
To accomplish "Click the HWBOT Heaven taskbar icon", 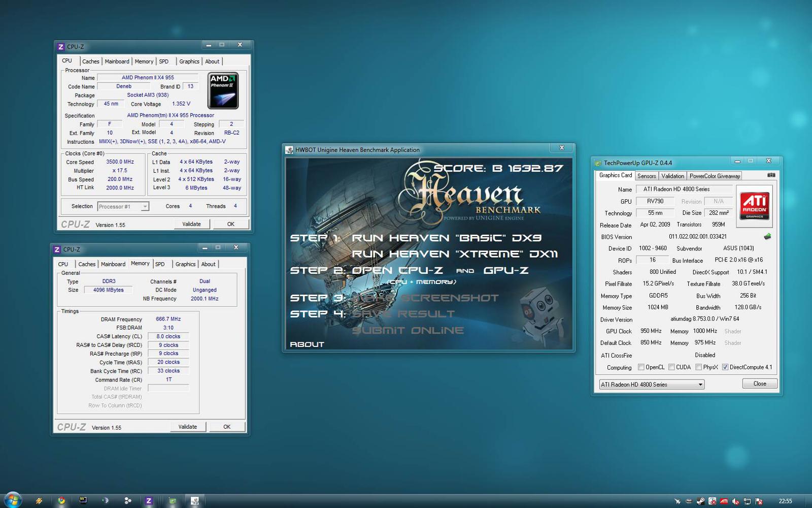I will (x=194, y=500).
